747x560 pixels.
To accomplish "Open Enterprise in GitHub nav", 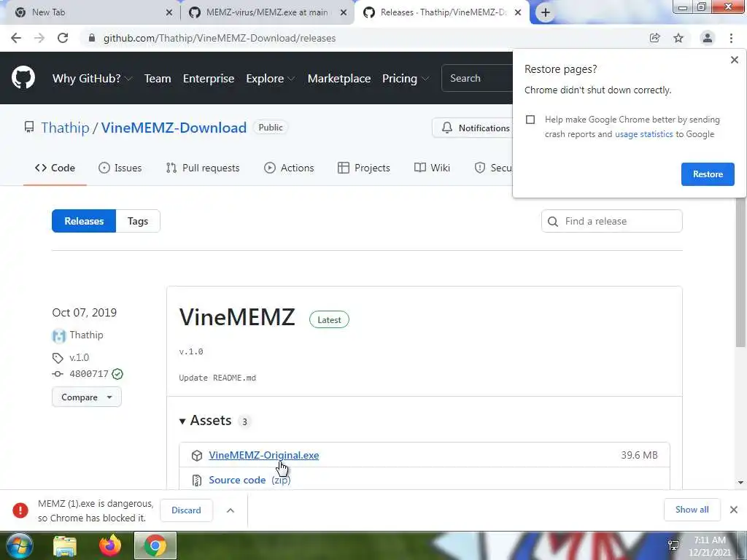I will (209, 78).
